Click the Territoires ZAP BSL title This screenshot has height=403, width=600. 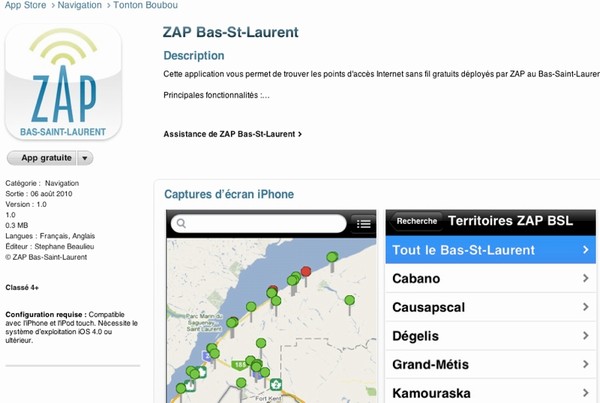510,221
